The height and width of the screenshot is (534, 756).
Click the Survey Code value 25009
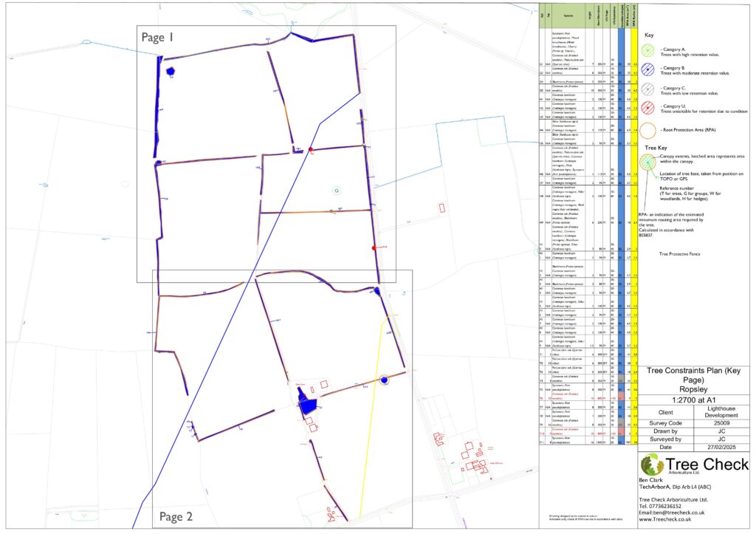pyautogui.click(x=726, y=423)
